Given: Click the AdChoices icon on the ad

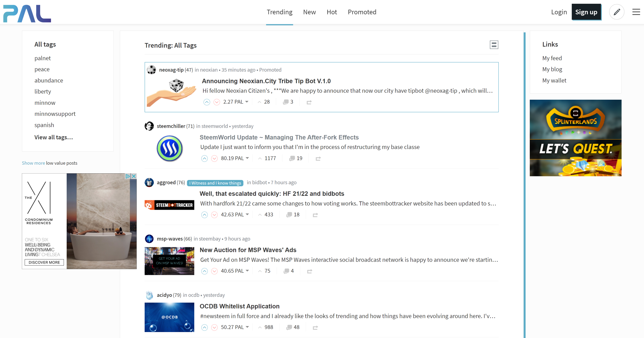Looking at the screenshot, I should pos(128,176).
